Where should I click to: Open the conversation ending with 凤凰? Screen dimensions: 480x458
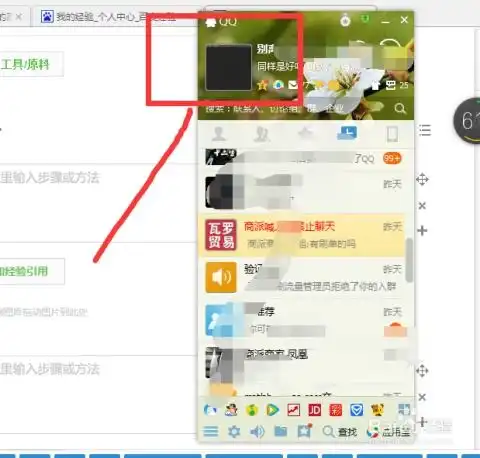click(303, 363)
